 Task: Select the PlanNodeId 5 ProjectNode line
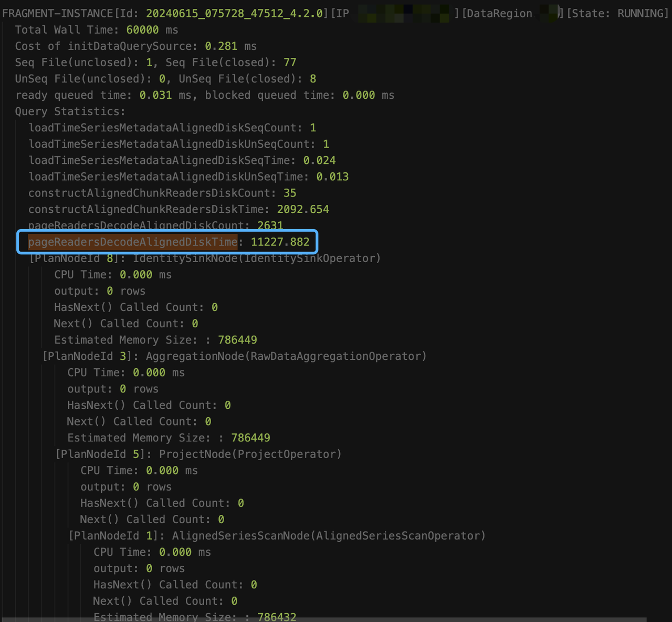[198, 454]
